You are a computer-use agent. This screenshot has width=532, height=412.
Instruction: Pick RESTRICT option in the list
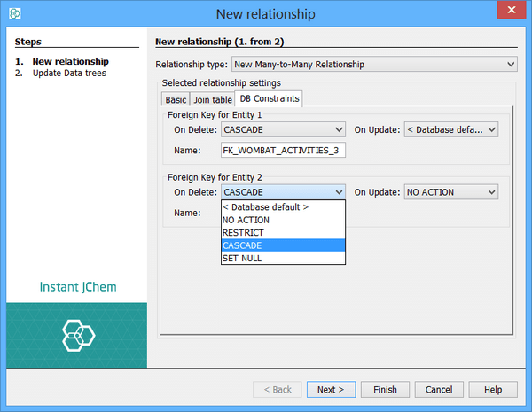[243, 233]
